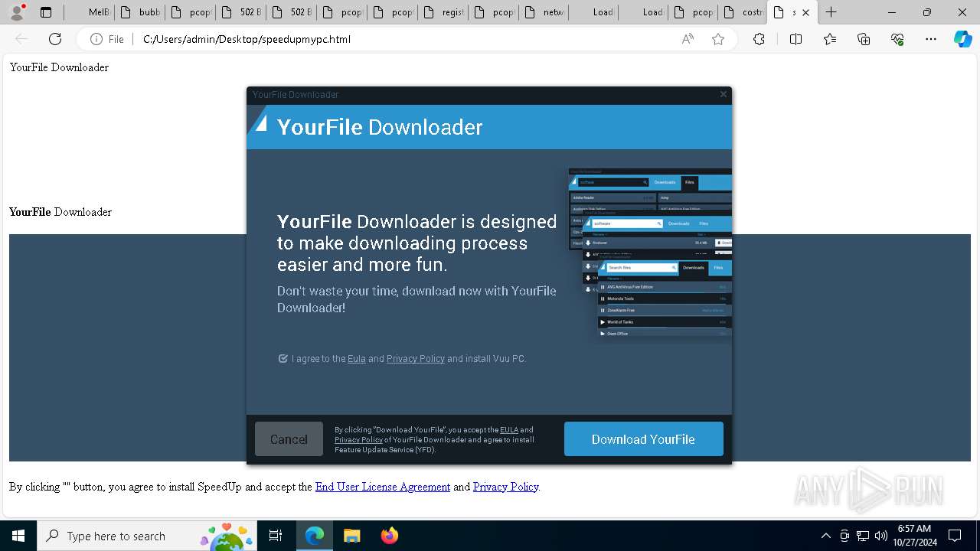Open Settings and more menu
Image resolution: width=980 pixels, height=551 pixels.
931,39
